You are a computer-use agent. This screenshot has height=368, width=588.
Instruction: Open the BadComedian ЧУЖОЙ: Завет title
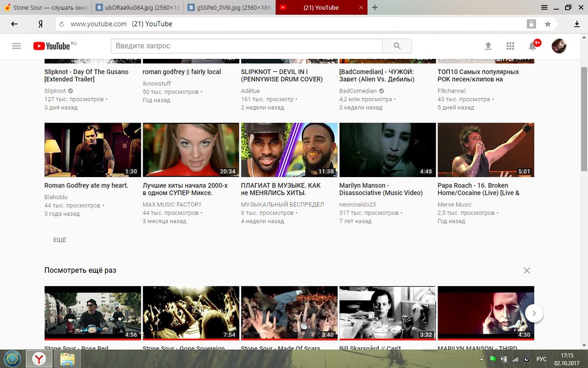point(377,76)
